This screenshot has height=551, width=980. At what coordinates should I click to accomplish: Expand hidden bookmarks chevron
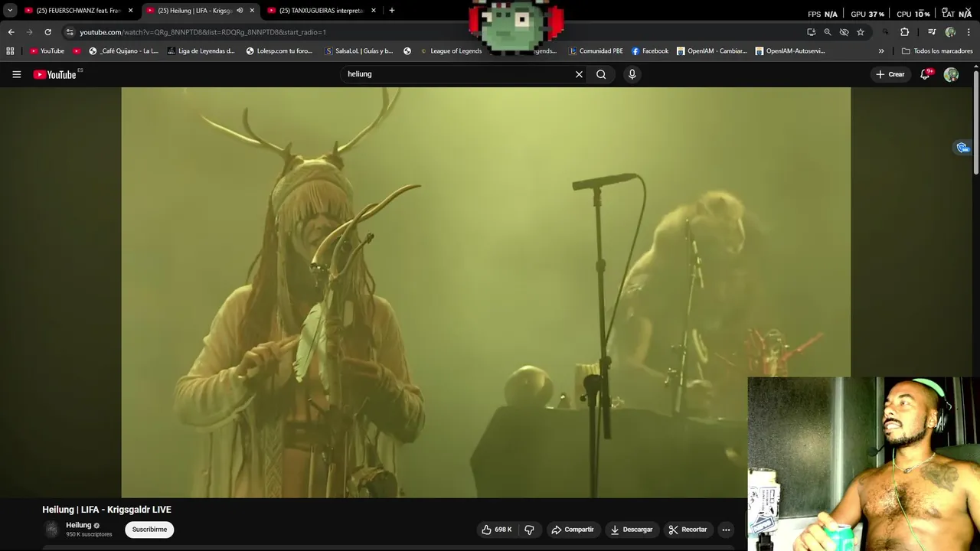881,51
